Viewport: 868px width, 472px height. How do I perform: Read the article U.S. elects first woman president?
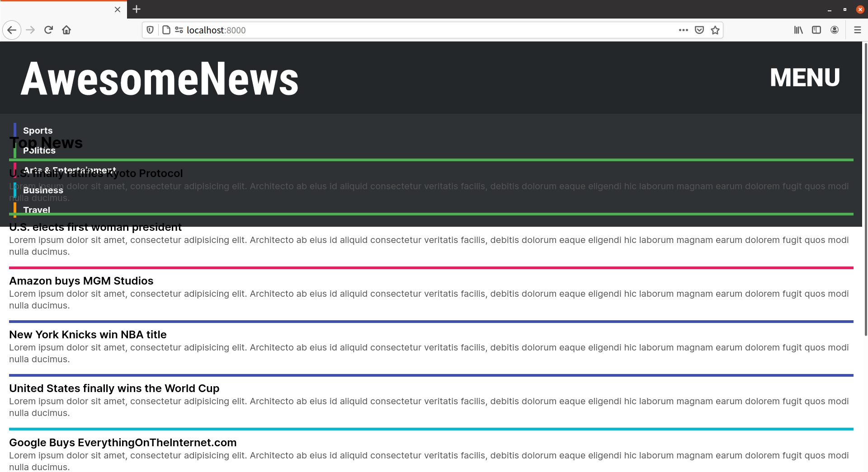[95, 227]
